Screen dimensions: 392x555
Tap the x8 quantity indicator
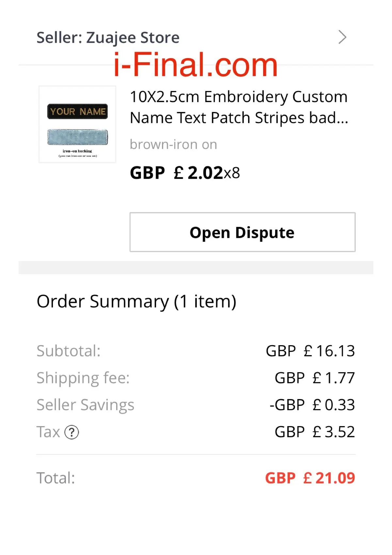pyautogui.click(x=232, y=173)
